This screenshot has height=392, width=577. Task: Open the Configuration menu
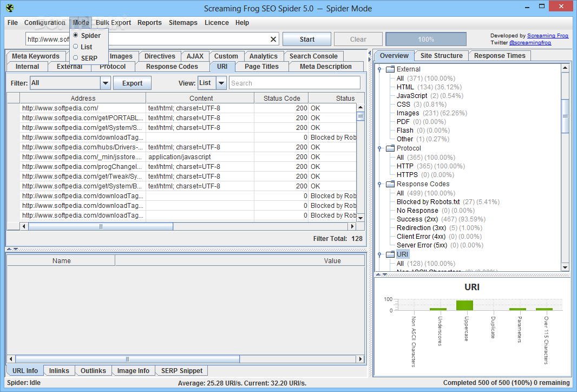click(x=44, y=22)
